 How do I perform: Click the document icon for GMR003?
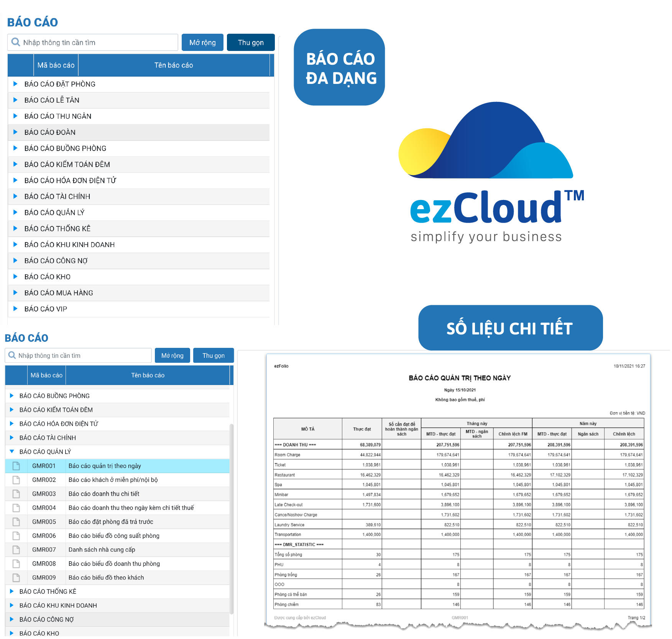16,494
